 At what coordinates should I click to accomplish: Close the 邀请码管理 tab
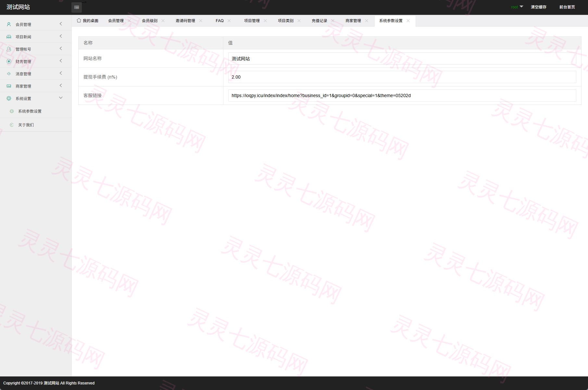[x=201, y=21]
